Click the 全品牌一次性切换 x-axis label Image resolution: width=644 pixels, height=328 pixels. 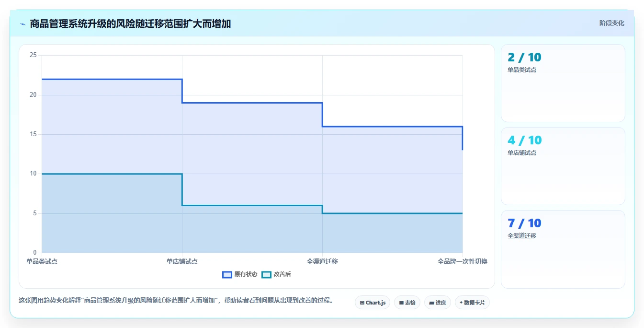[x=463, y=261]
